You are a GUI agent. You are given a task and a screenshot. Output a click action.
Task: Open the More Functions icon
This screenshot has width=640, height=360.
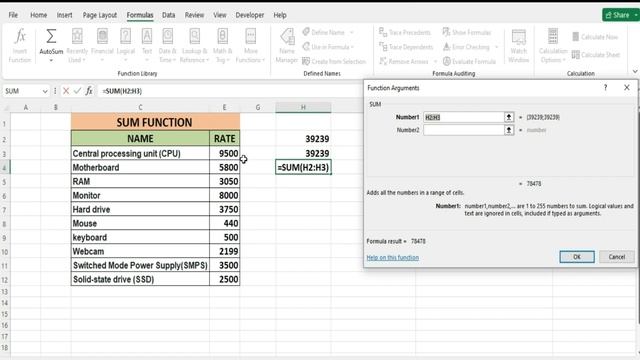click(251, 36)
